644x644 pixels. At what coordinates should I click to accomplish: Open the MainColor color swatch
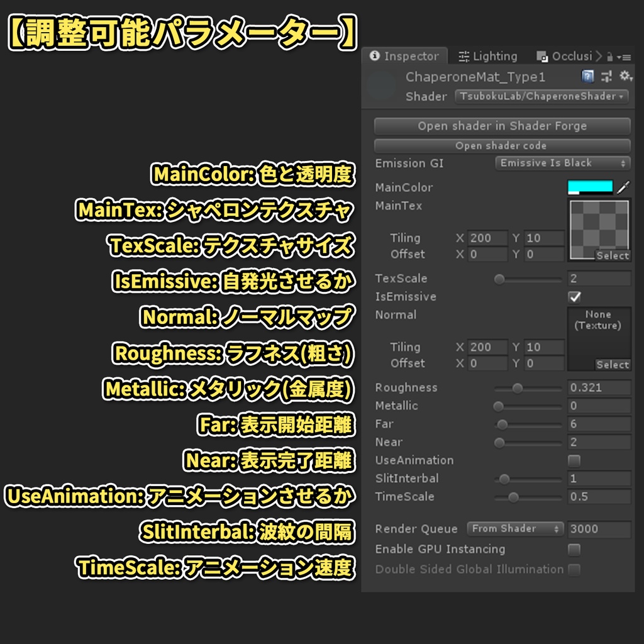pyautogui.click(x=591, y=187)
